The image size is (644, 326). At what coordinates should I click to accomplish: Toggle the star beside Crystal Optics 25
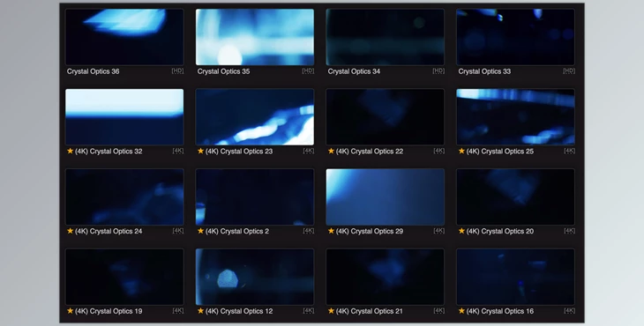tap(461, 151)
